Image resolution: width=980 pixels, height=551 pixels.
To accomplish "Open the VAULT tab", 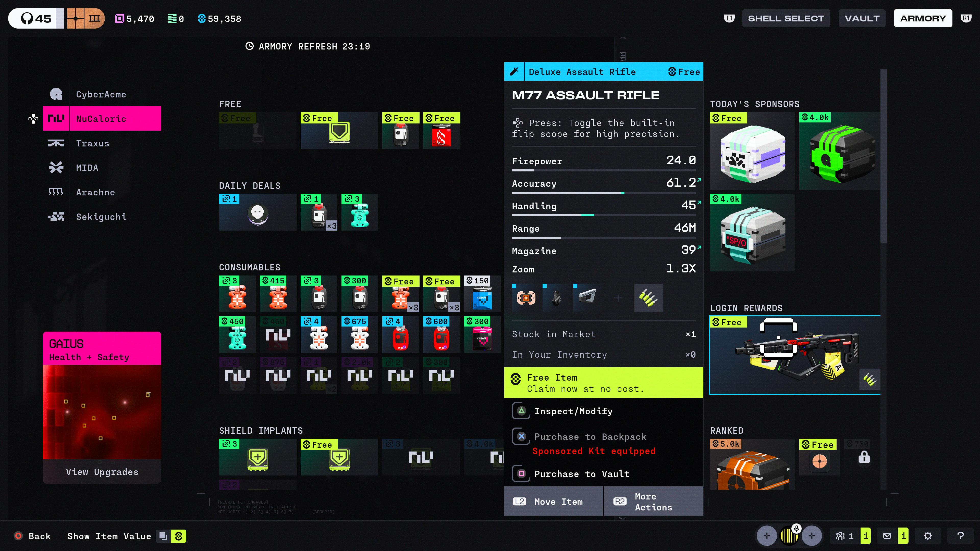I will pyautogui.click(x=862, y=18).
